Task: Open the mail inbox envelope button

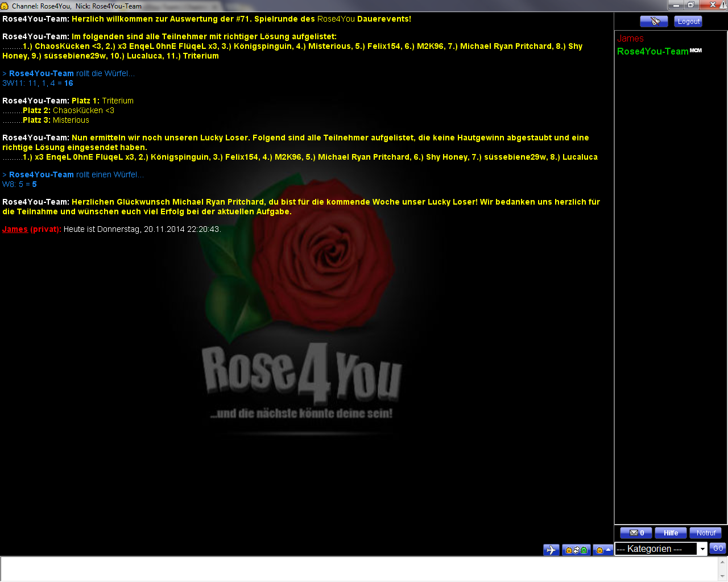Action: tap(636, 533)
